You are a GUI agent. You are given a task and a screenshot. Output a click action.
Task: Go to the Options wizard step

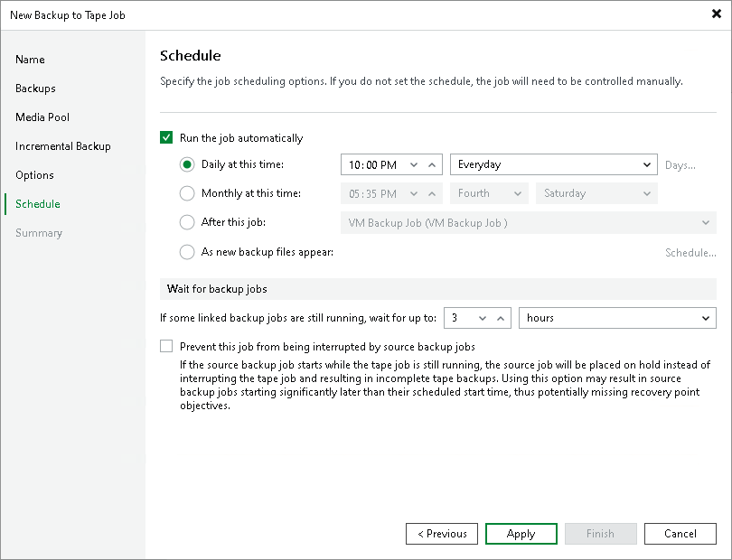coord(36,174)
